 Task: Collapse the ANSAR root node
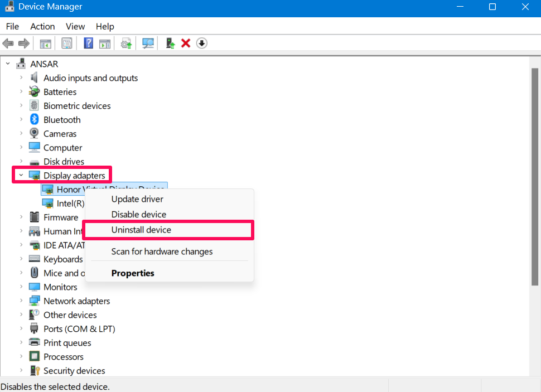click(8, 64)
